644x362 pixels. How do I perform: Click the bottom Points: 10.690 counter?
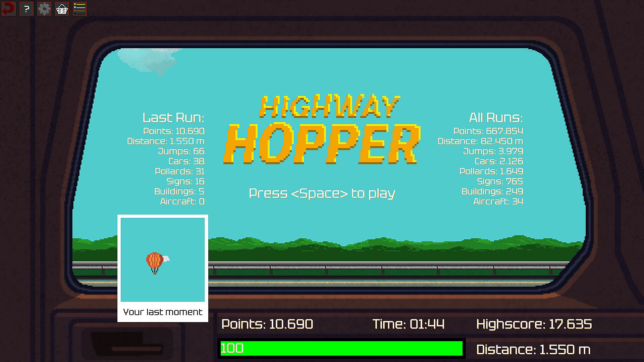pos(267,324)
